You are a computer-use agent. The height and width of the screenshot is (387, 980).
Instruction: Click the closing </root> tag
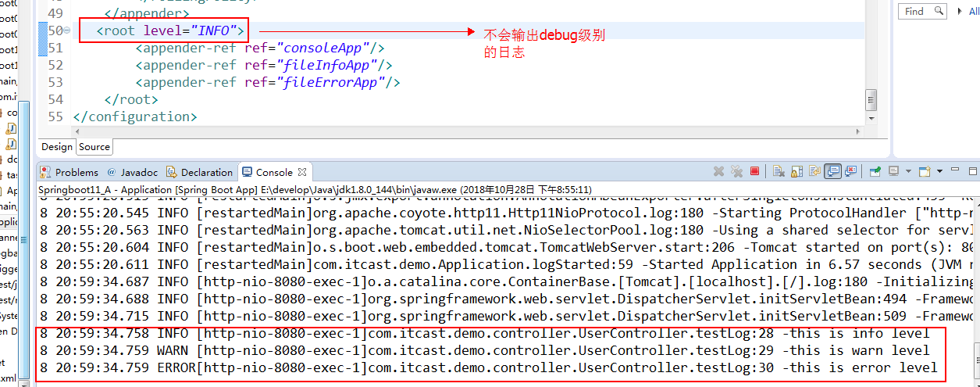(x=130, y=100)
